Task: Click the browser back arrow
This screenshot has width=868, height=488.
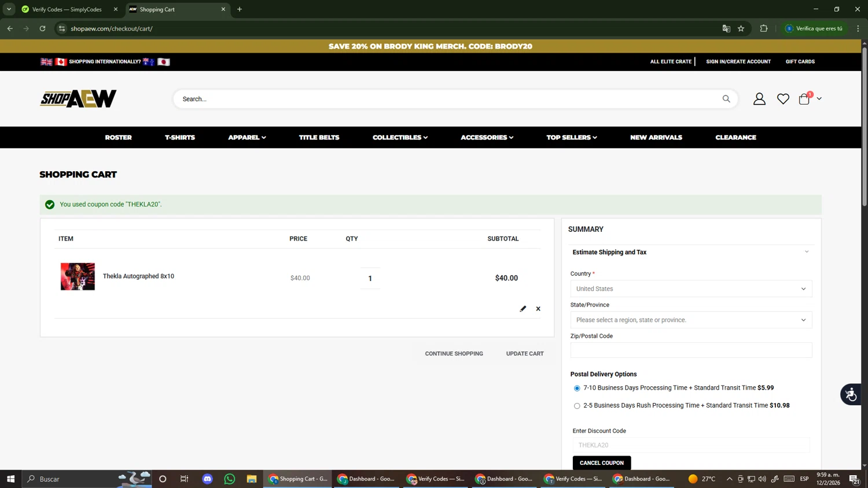Action: (x=10, y=28)
